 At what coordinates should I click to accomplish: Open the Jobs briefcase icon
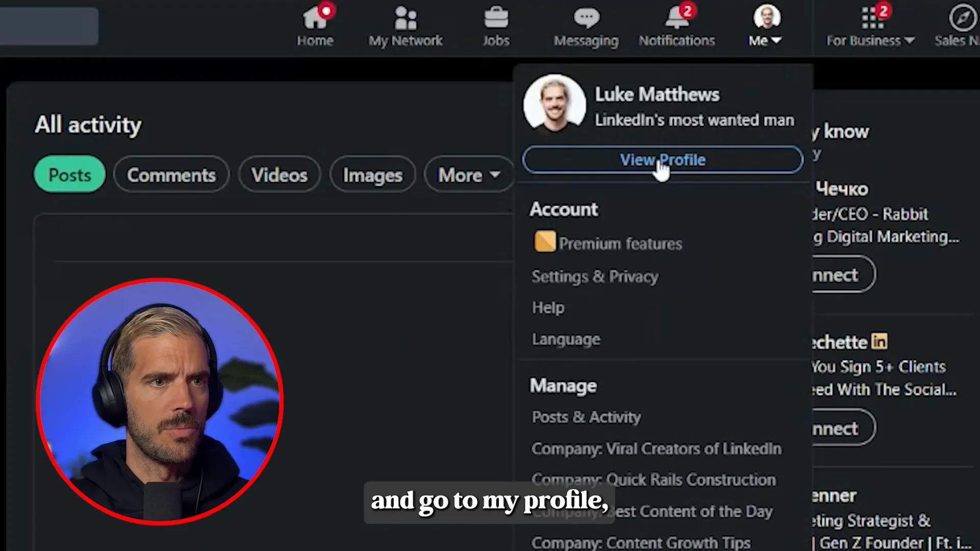pos(496,19)
